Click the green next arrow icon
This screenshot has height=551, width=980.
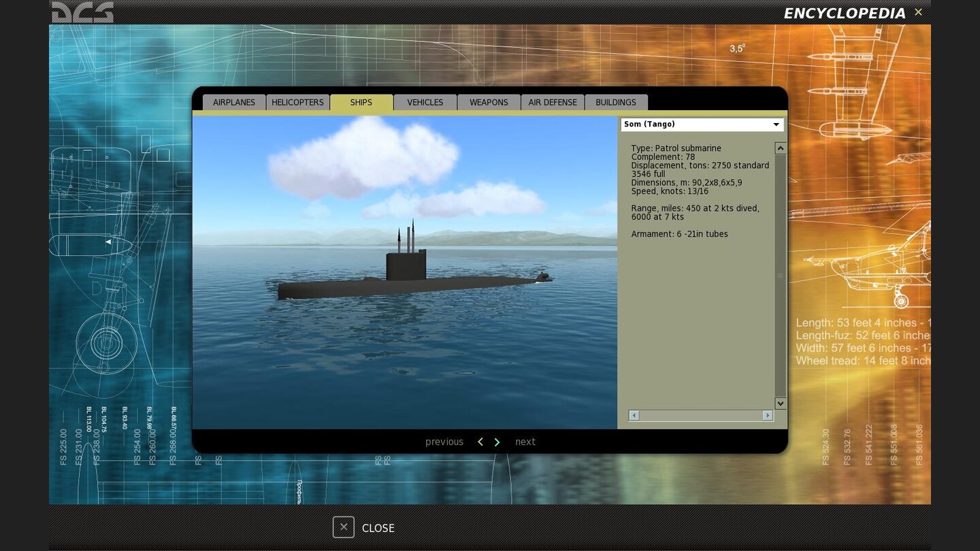497,442
